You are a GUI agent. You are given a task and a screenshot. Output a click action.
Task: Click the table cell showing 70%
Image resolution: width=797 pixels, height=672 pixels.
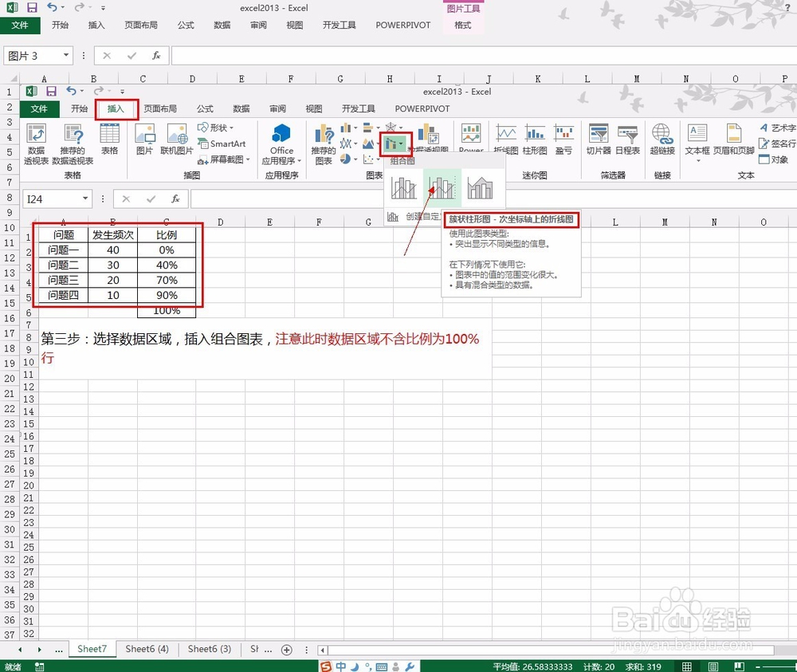pyautogui.click(x=167, y=280)
